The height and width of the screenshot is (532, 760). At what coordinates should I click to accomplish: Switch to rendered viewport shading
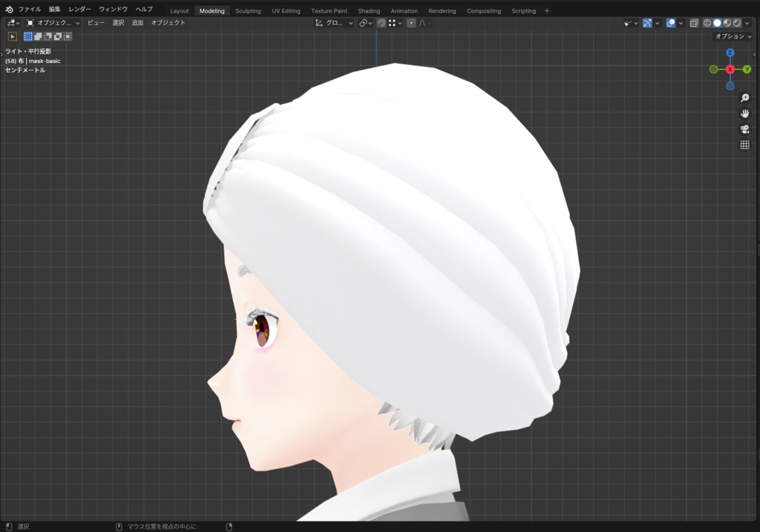737,23
